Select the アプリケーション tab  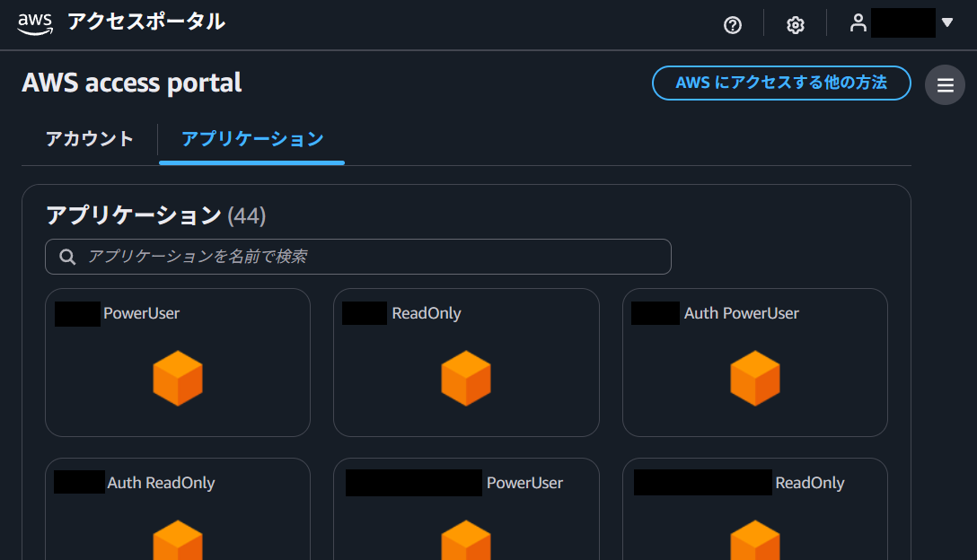(252, 139)
